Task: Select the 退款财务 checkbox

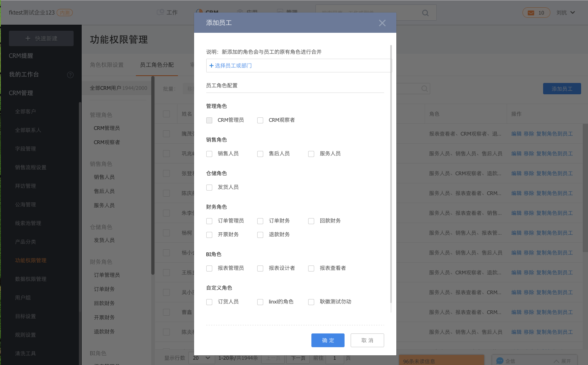Action: click(260, 235)
